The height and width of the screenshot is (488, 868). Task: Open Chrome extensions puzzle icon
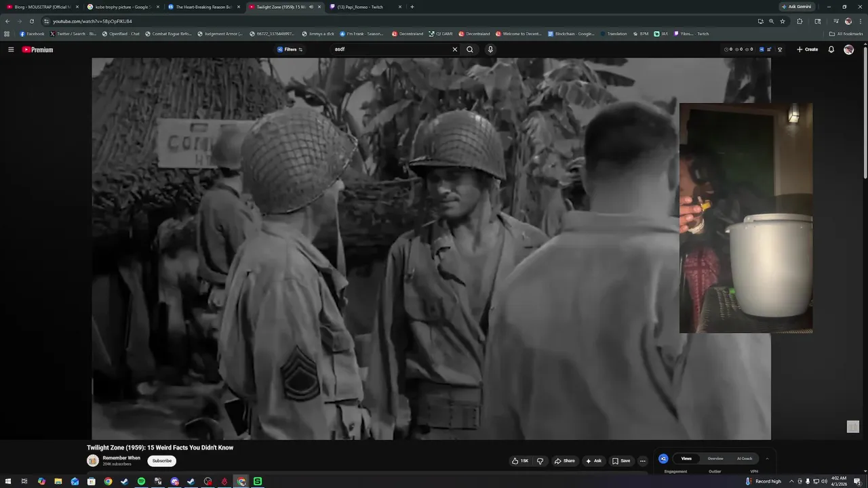pyautogui.click(x=800, y=21)
